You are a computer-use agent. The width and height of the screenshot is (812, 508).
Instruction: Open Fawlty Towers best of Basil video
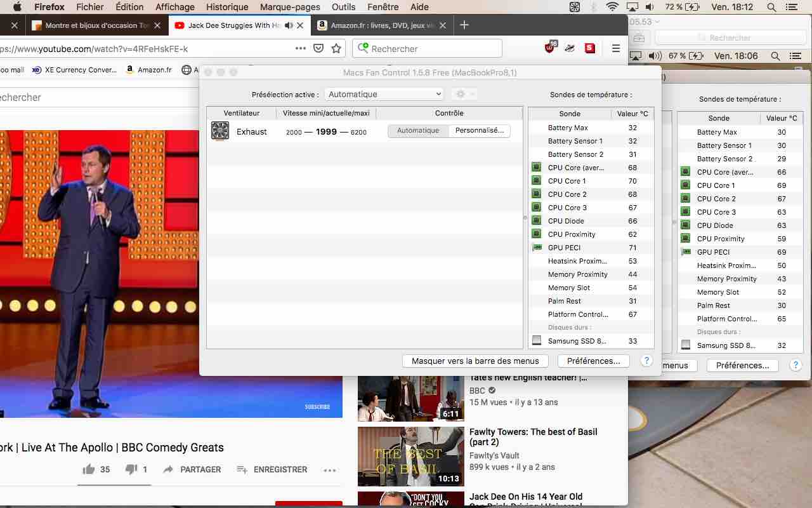(x=534, y=437)
